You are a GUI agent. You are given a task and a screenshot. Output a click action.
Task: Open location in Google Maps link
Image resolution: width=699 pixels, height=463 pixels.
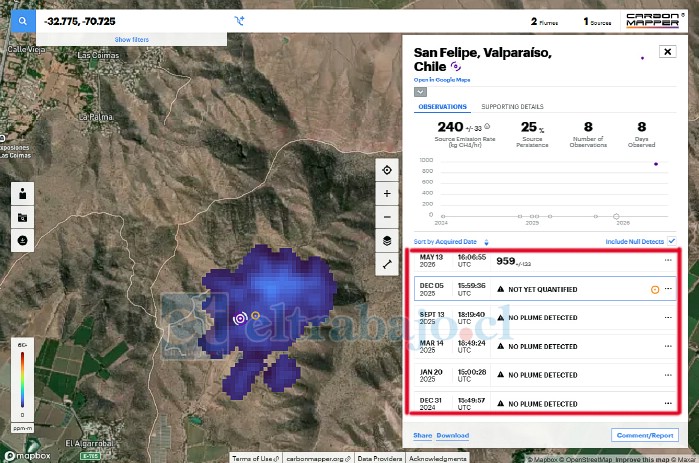(442, 80)
